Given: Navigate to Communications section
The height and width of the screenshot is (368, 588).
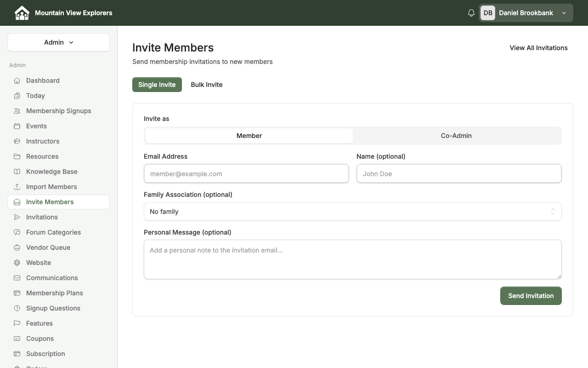Looking at the screenshot, I should pyautogui.click(x=58, y=278).
